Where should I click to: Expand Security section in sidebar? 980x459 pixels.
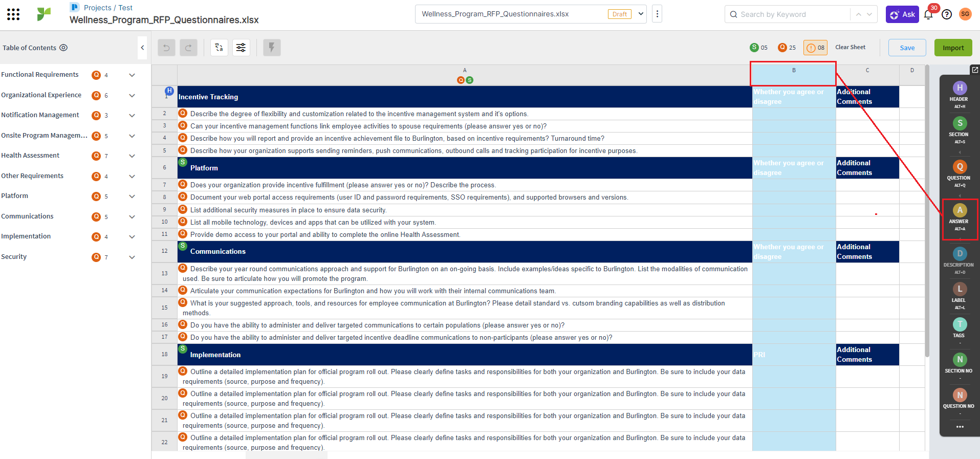132,257
